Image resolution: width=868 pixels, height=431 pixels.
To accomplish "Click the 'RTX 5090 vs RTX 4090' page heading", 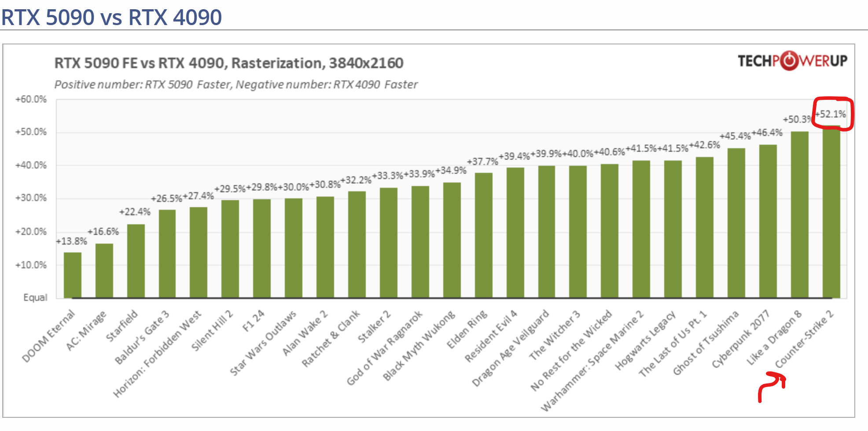I will [111, 18].
